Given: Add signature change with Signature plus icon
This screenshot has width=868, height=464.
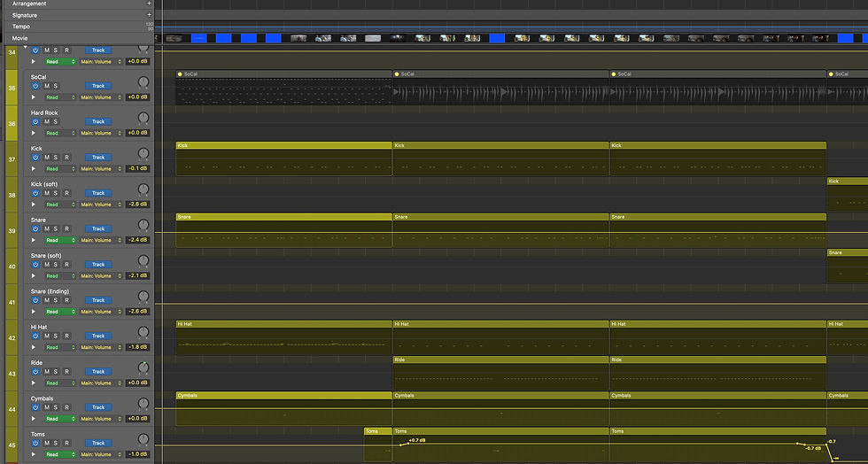Looking at the screenshot, I should (149, 15).
